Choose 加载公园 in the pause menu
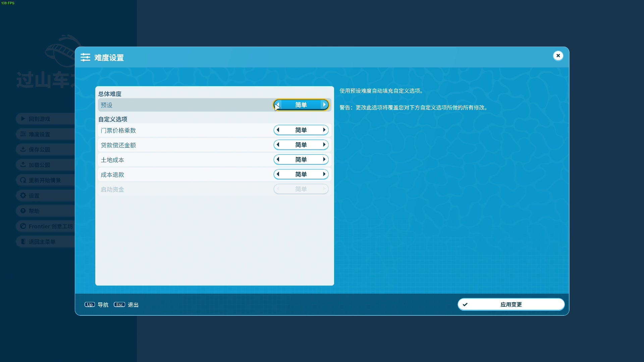644x362 pixels. [45, 165]
